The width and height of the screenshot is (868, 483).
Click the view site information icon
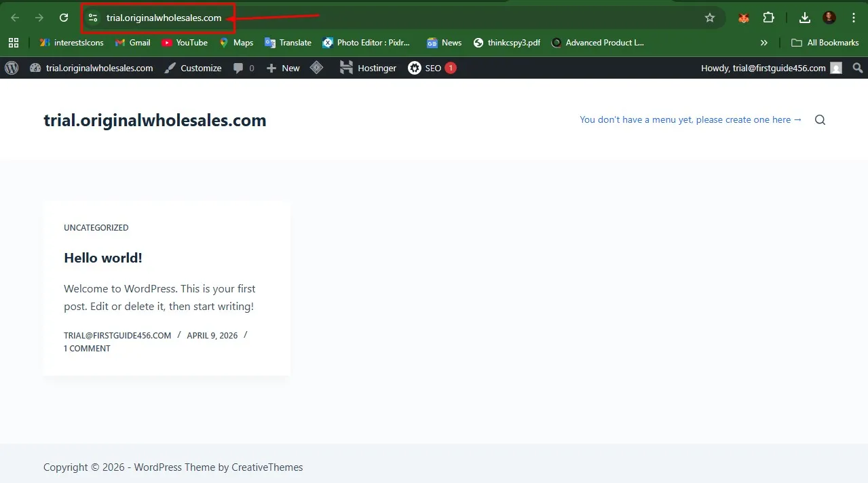tap(94, 18)
